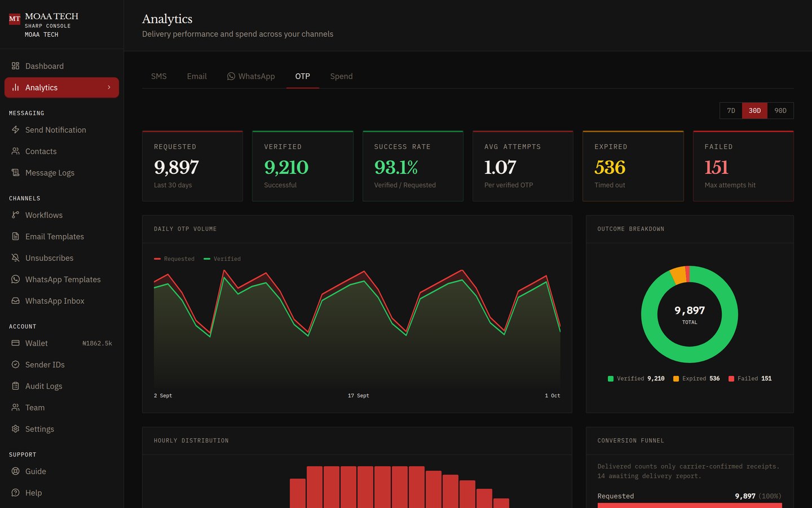Click the Unsubscribes muted-bell icon

pyautogui.click(x=15, y=258)
